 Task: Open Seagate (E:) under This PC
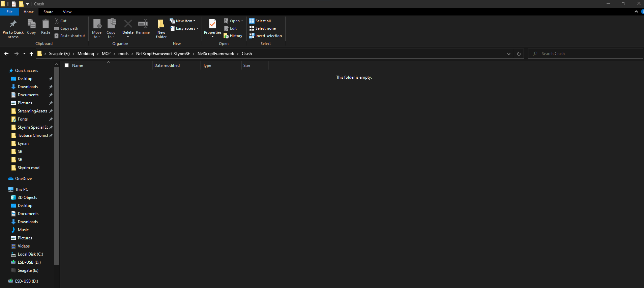[28, 270]
